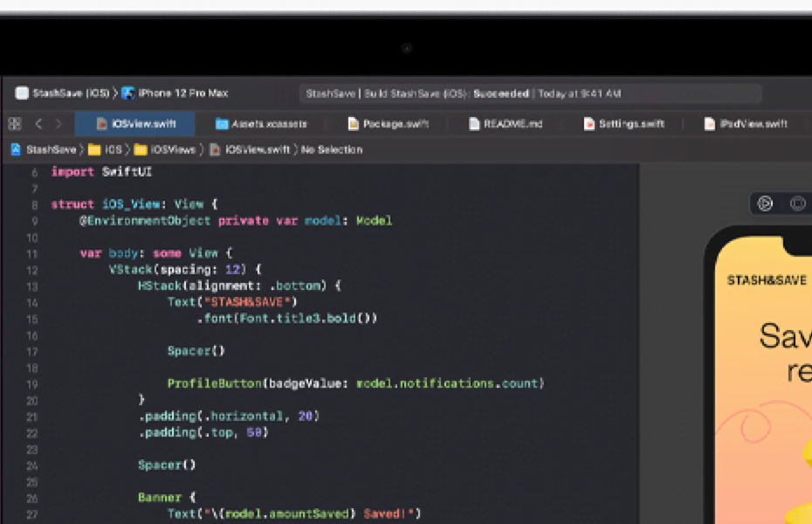
Task: Switch to the Assets.xcassets tab
Action: click(x=260, y=124)
